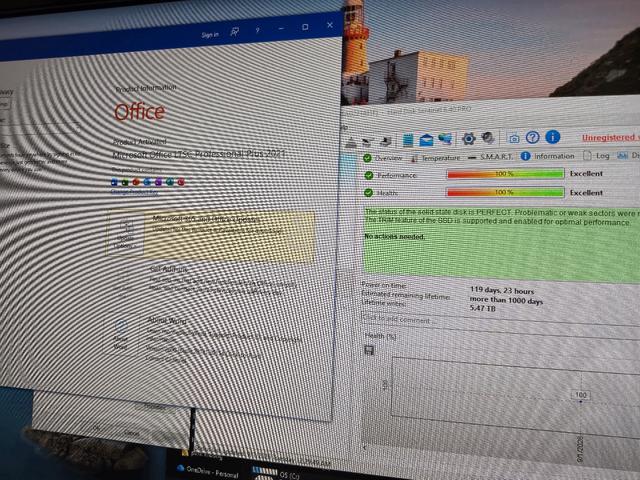Click the Performance 100% bar
This screenshot has width=640, height=480.
point(505,174)
